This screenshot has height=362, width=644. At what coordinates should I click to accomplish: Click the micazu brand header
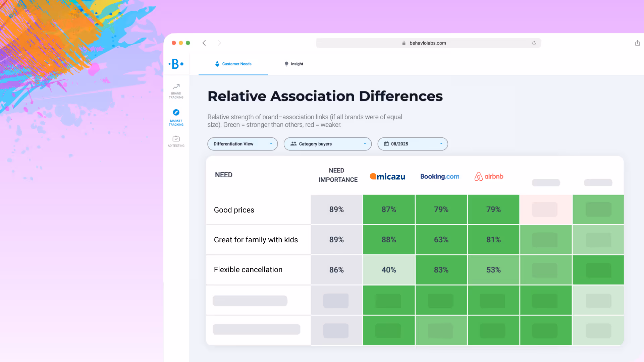tap(387, 177)
